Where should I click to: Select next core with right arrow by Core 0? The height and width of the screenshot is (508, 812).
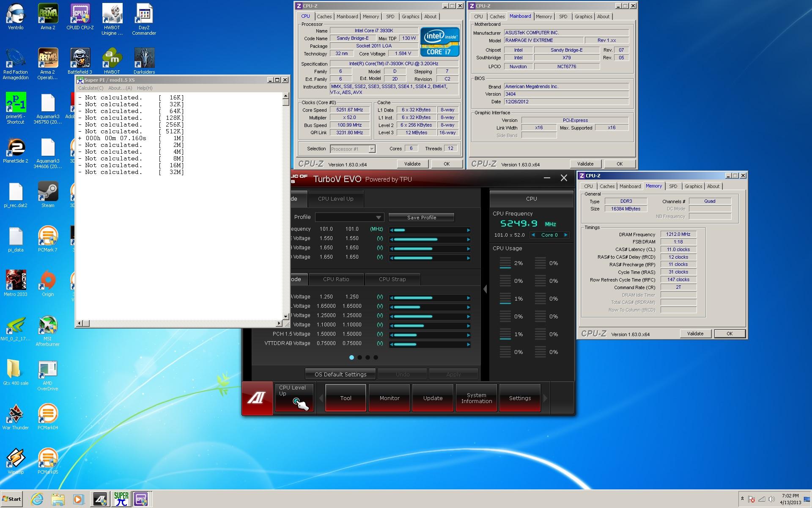pyautogui.click(x=565, y=235)
